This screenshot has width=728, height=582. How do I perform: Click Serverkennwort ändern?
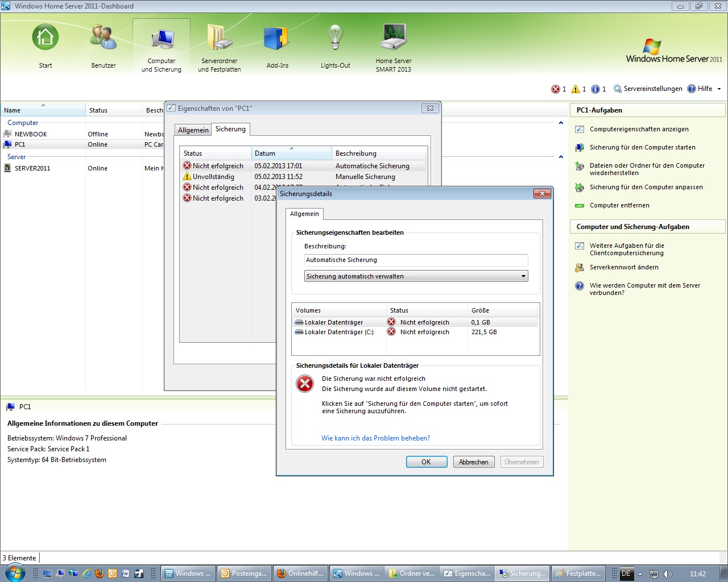(x=624, y=267)
